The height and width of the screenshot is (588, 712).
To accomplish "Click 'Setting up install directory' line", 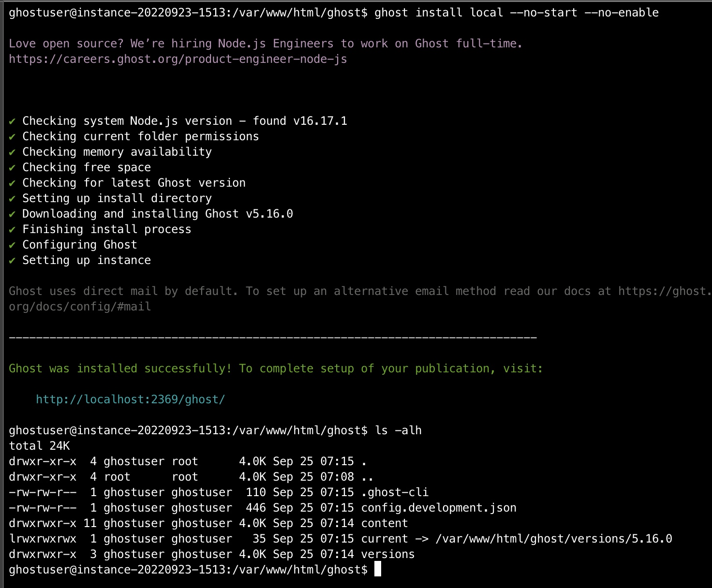I will click(x=117, y=198).
